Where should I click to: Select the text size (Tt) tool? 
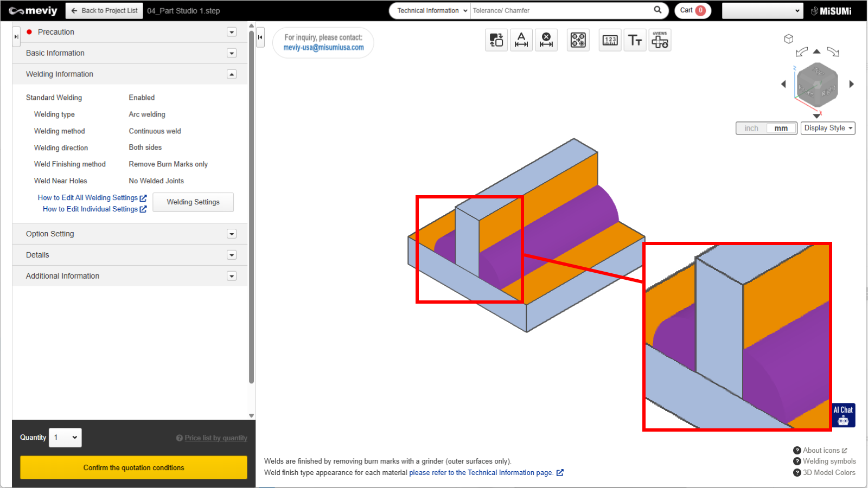[635, 40]
